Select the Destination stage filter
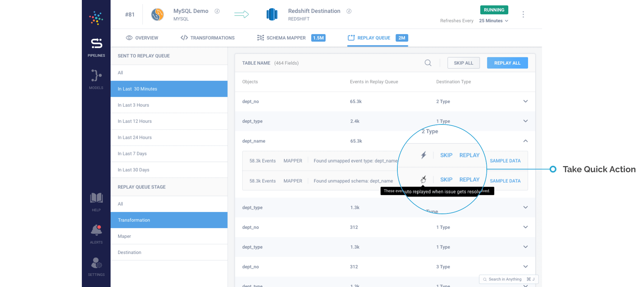 click(169, 253)
